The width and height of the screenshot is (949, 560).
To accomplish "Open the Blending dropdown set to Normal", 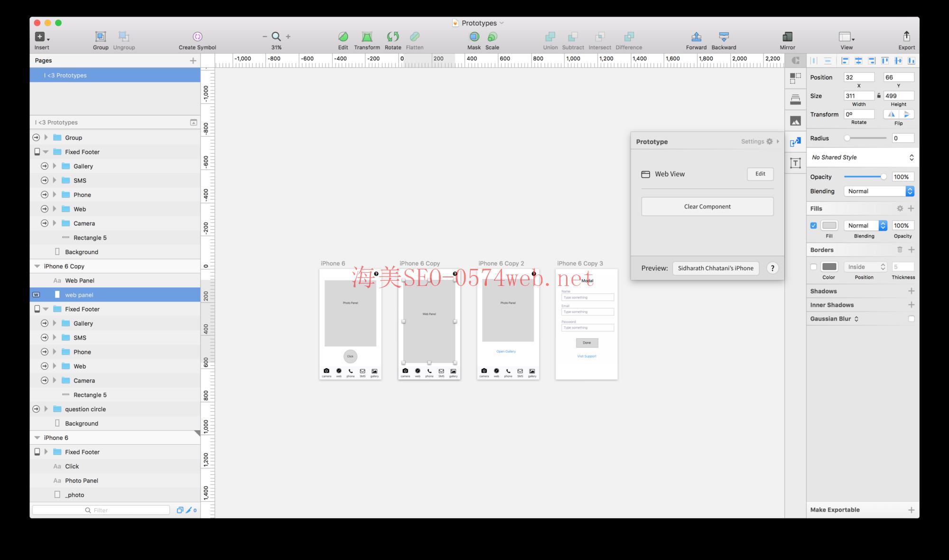I will point(879,191).
